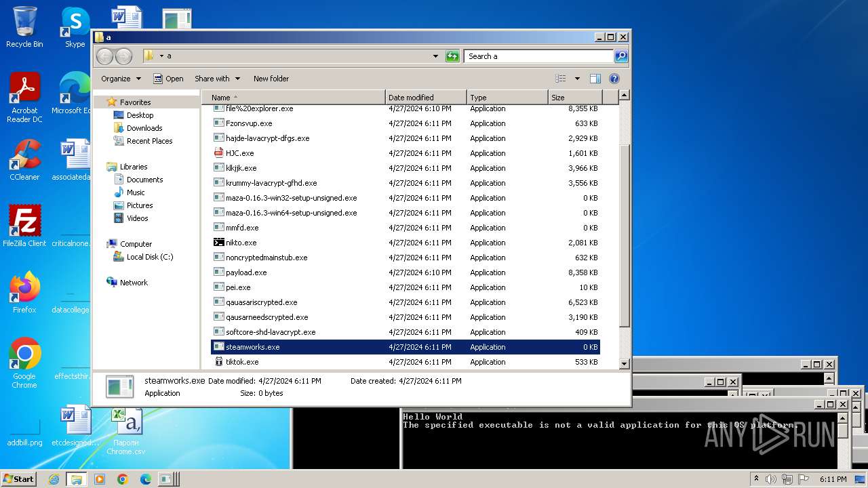The height and width of the screenshot is (488, 868).
Task: Click Open in the Explorer toolbar
Action: click(x=168, y=79)
